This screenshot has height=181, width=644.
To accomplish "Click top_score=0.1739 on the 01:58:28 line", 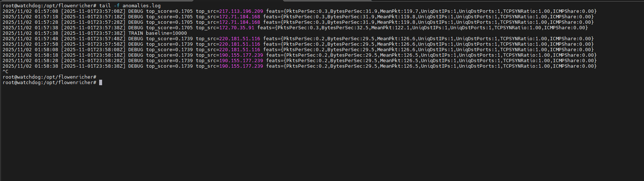I will 169,61.
